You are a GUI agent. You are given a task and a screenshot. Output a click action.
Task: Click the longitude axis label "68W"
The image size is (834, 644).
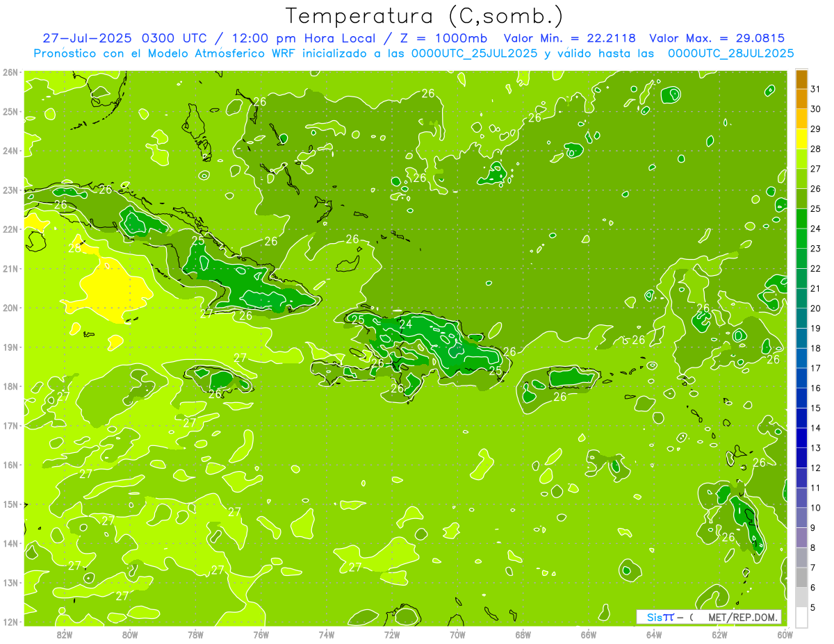(x=523, y=634)
